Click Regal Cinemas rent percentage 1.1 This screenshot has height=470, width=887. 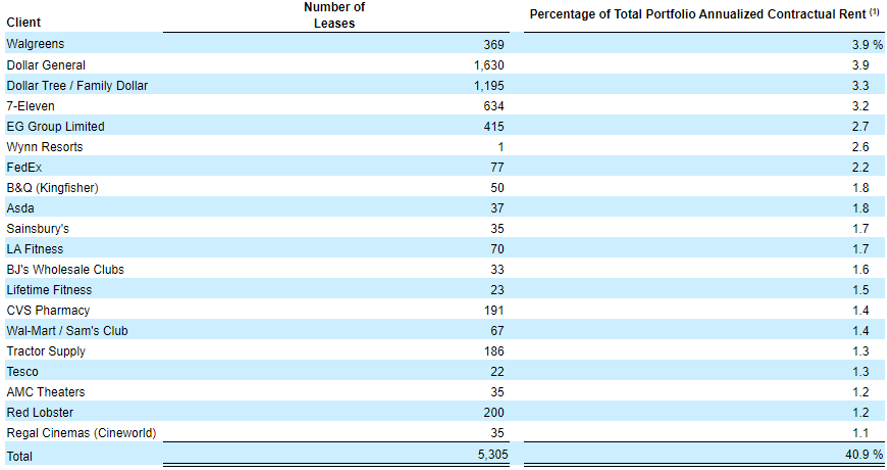point(860,433)
